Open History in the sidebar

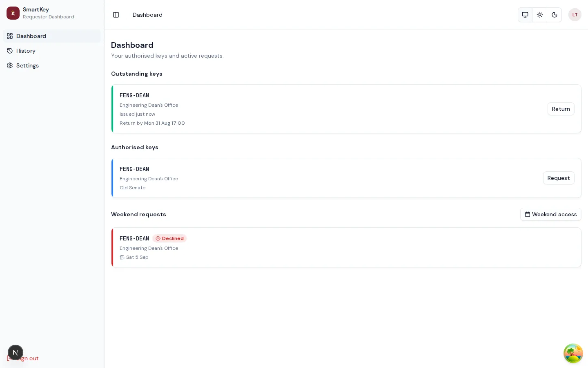point(52,51)
